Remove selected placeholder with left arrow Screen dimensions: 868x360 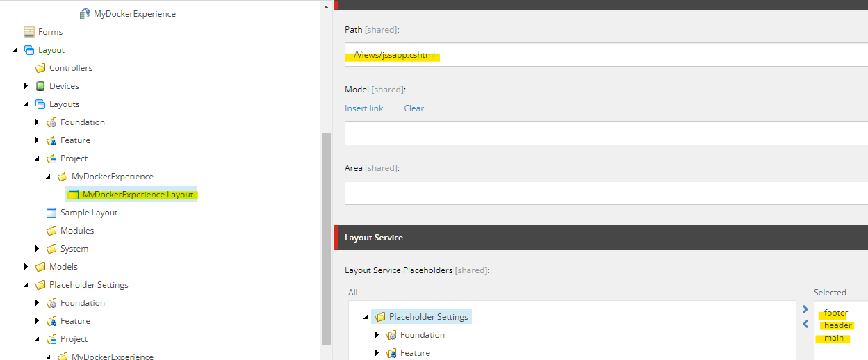[x=805, y=324]
